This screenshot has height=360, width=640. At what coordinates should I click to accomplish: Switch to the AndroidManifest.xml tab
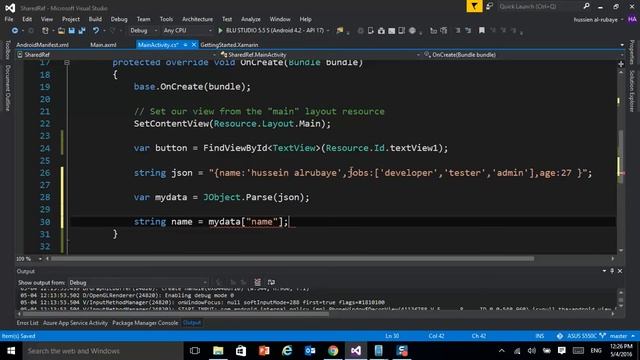pos(42,45)
